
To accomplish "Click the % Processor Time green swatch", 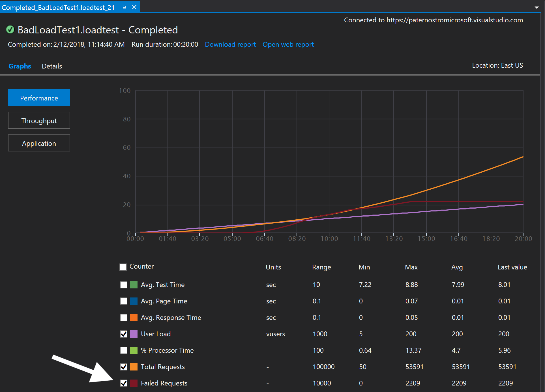I will pos(134,350).
